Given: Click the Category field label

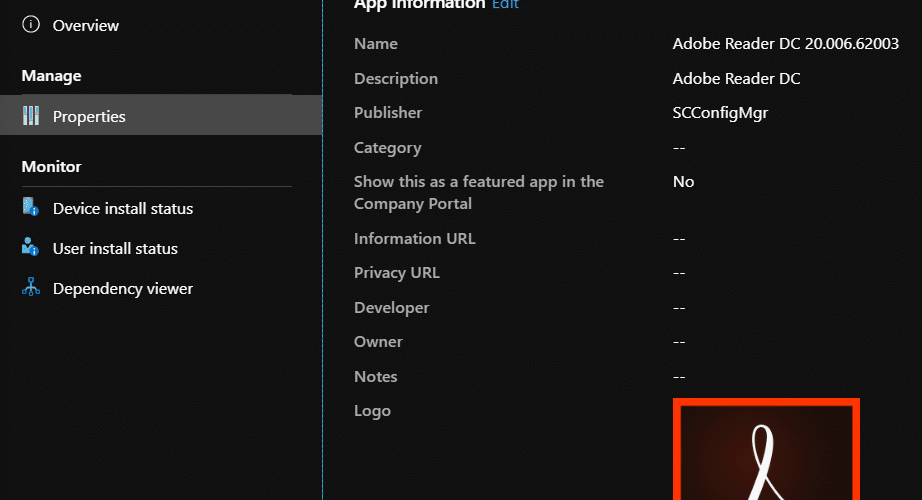Looking at the screenshot, I should point(387,148).
